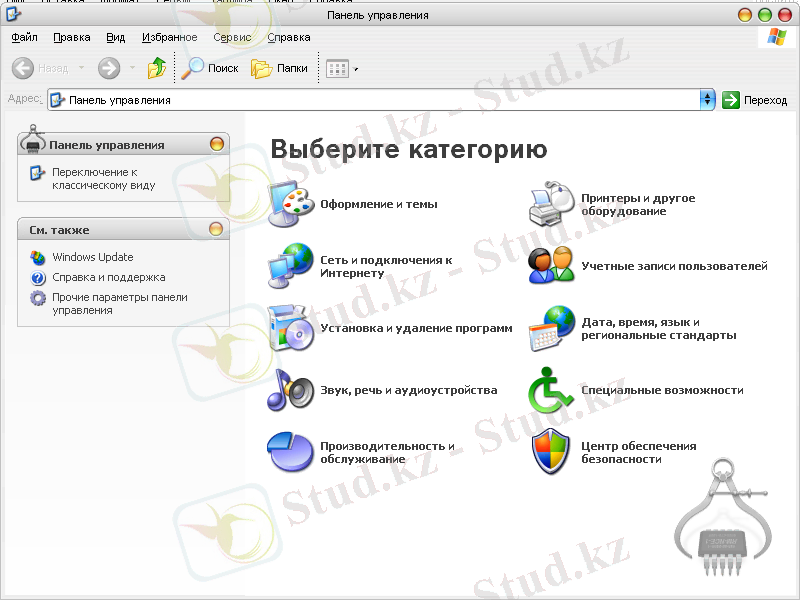Open Установка и удаление программ link

(x=416, y=328)
